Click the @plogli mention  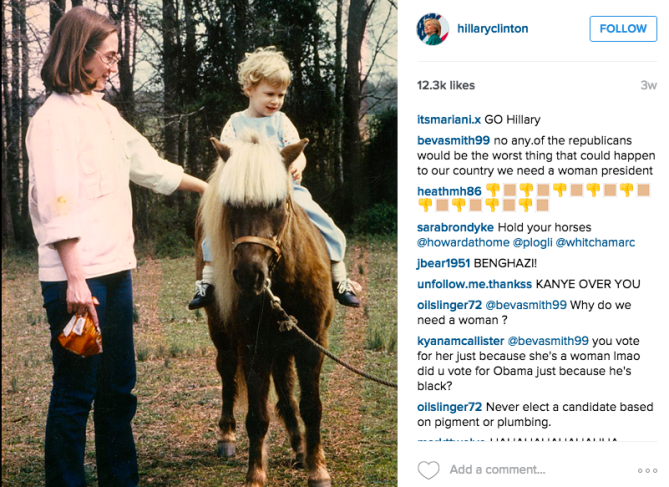point(532,242)
